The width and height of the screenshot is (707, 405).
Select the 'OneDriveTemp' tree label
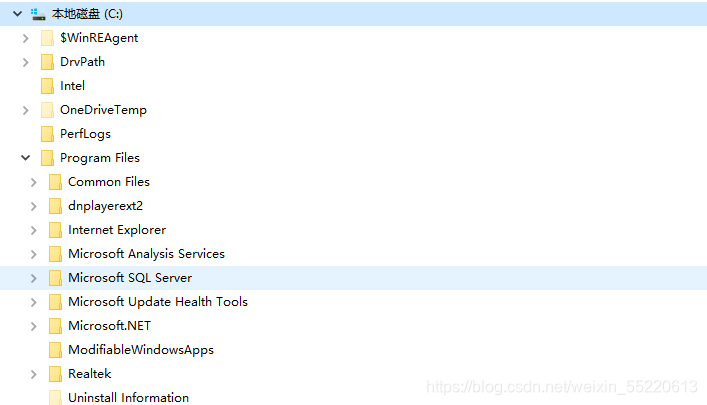103,110
